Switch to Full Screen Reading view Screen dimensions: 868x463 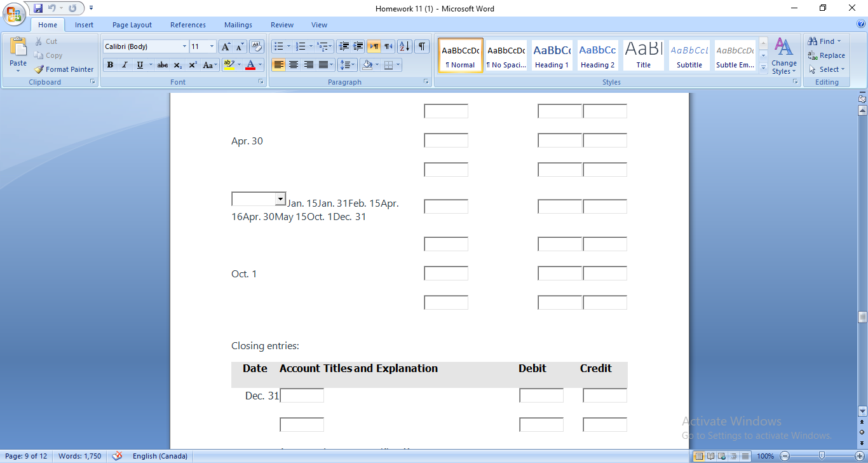pos(710,456)
